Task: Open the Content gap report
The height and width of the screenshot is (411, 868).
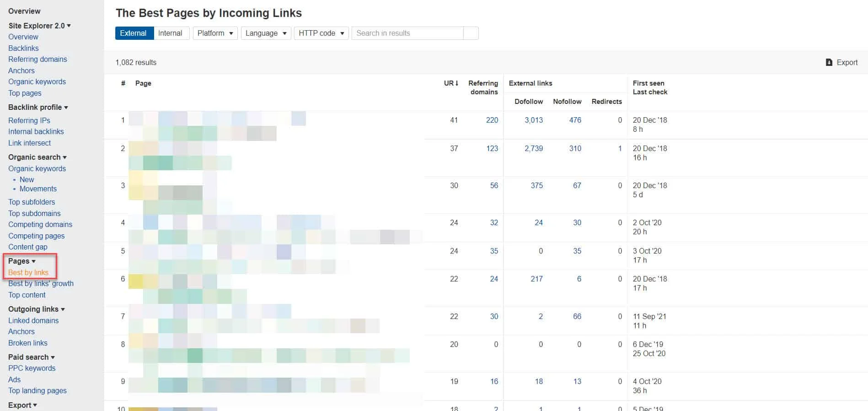Action: [x=27, y=247]
